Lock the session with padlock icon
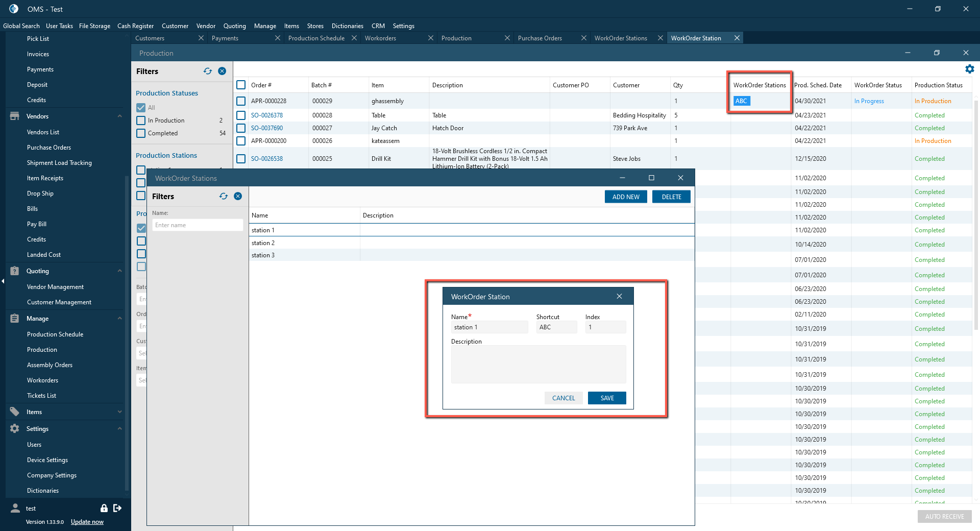 click(104, 508)
